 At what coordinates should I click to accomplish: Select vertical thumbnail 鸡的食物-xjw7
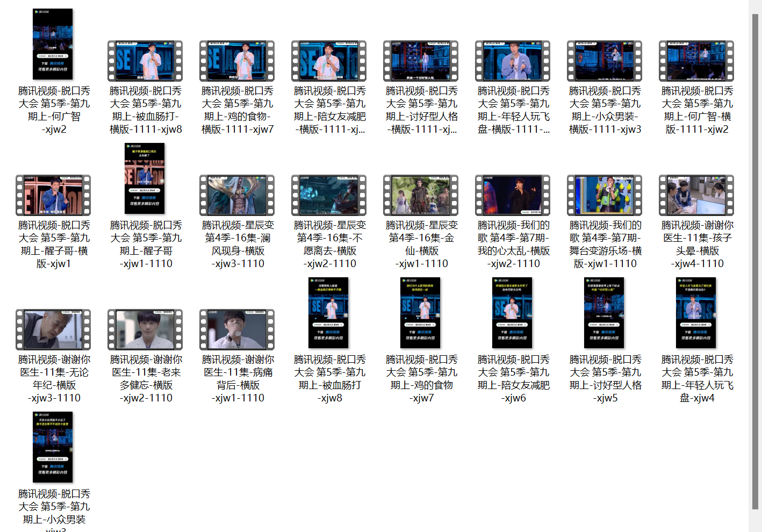click(420, 313)
